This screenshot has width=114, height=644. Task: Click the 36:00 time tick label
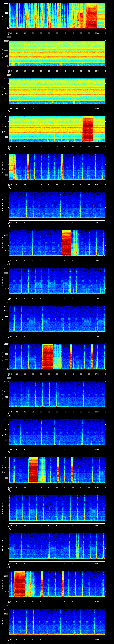(97, 336)
